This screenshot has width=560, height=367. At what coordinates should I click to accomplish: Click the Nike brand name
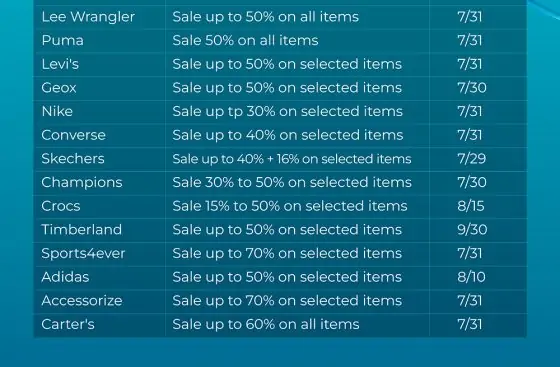coord(57,111)
